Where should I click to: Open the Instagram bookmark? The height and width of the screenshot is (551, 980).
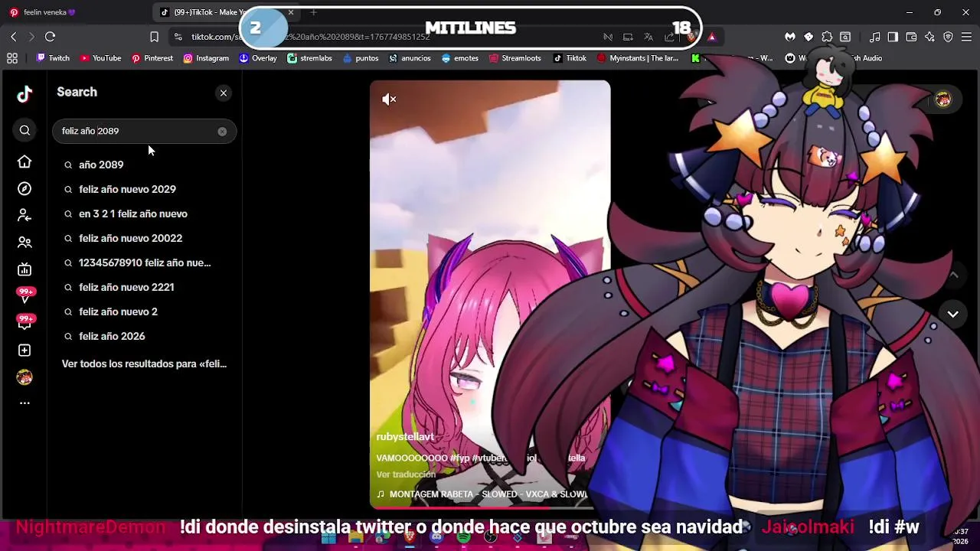(206, 58)
